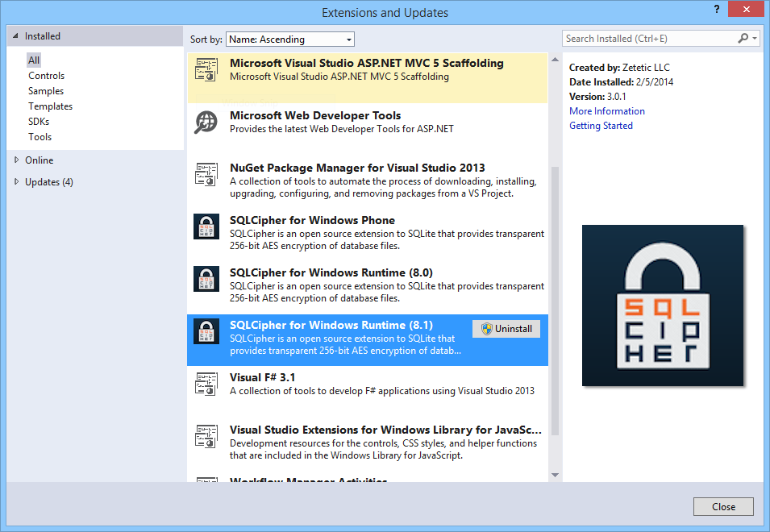Select the Templates category
This screenshot has width=770, height=532.
[50, 106]
